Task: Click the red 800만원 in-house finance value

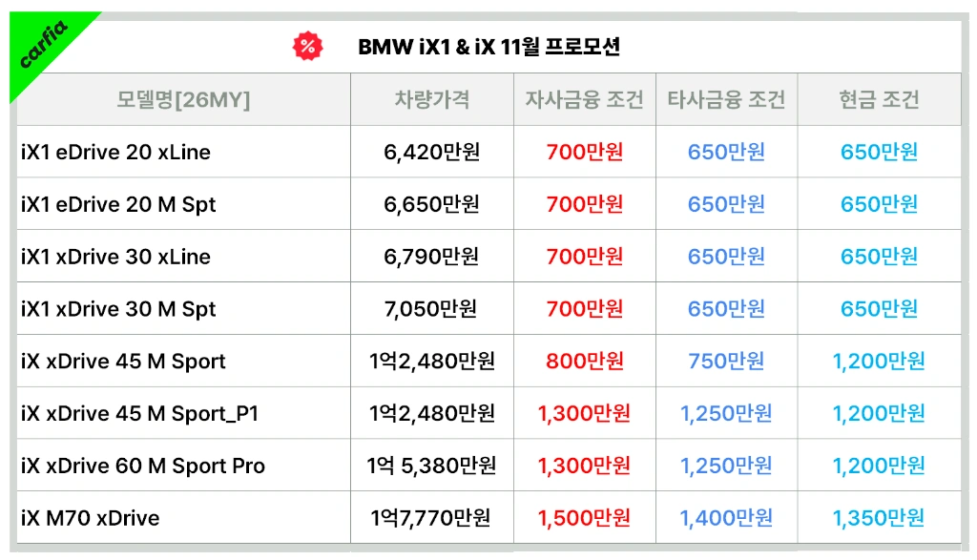Action: [585, 362]
